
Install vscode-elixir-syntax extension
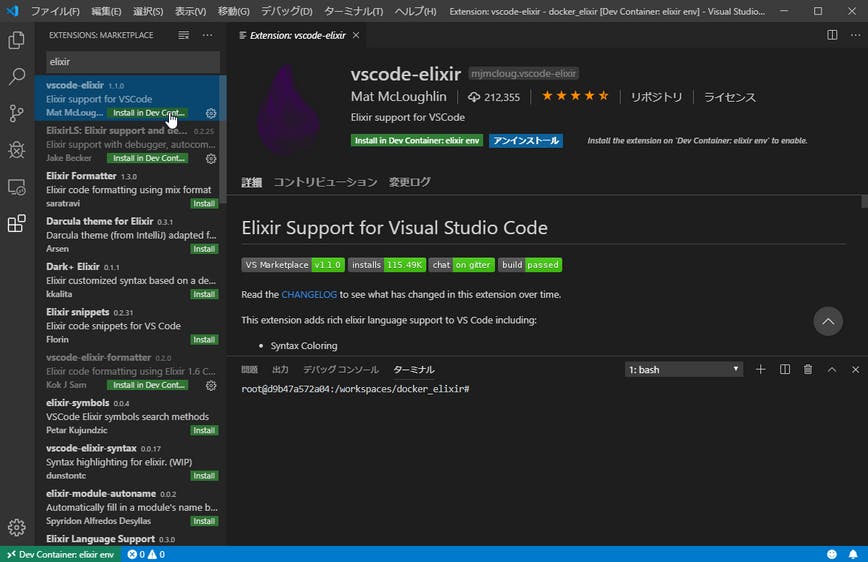click(204, 476)
